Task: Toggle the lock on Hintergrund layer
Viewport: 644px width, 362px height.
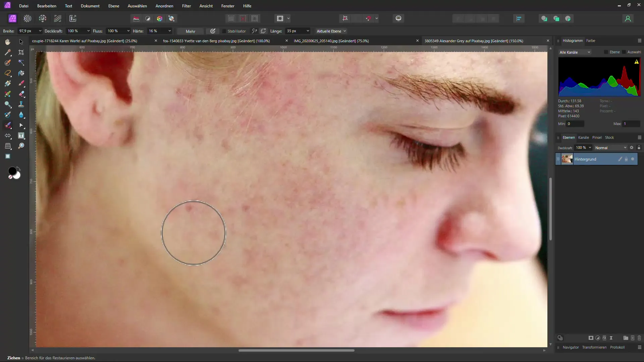Action: click(x=626, y=159)
